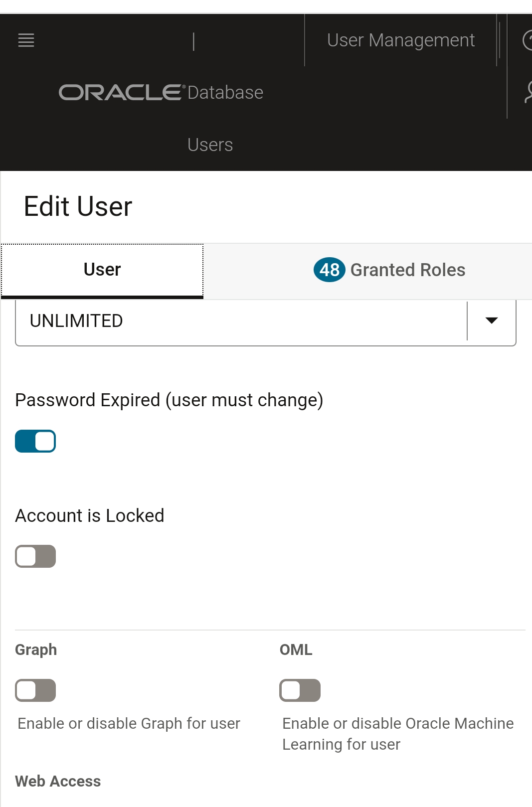Select the User tab
This screenshot has width=532, height=807.
pyautogui.click(x=102, y=271)
